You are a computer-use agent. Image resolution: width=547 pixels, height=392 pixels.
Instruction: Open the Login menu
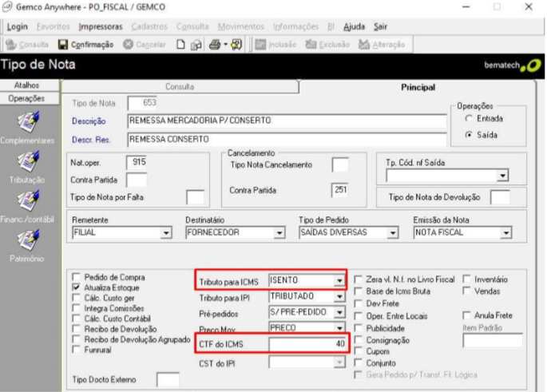click(x=17, y=27)
